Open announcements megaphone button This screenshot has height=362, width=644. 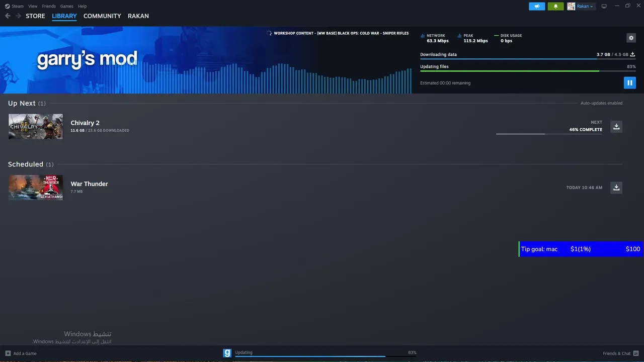[x=537, y=6]
